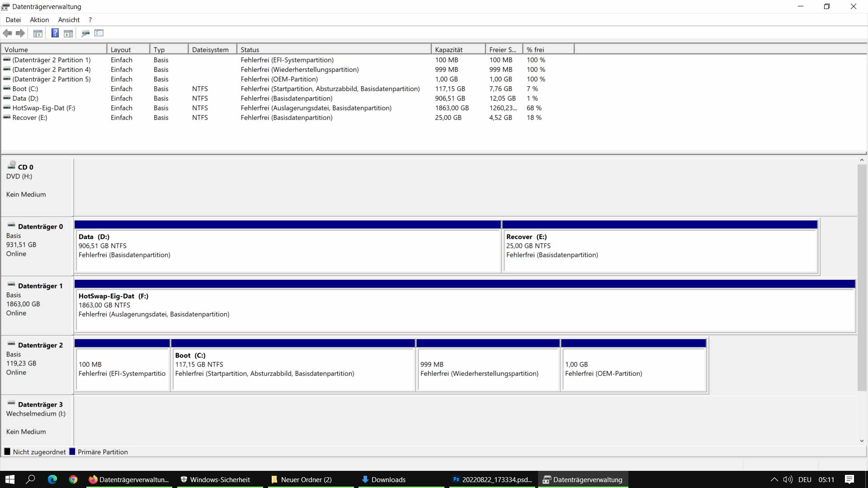Open the Ansicht menu
Screen dimensions: 868x488
69,20
